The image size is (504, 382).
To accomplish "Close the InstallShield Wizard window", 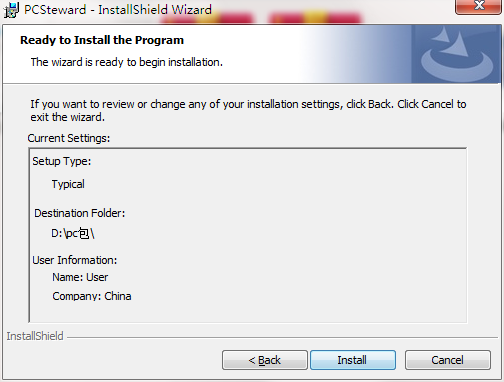I will point(479,6).
